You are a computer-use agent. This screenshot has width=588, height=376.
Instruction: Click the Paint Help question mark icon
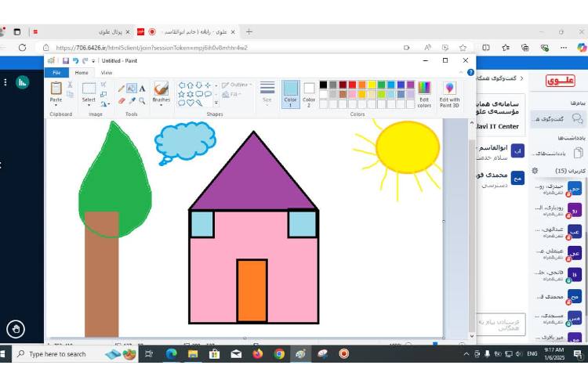coord(470,72)
